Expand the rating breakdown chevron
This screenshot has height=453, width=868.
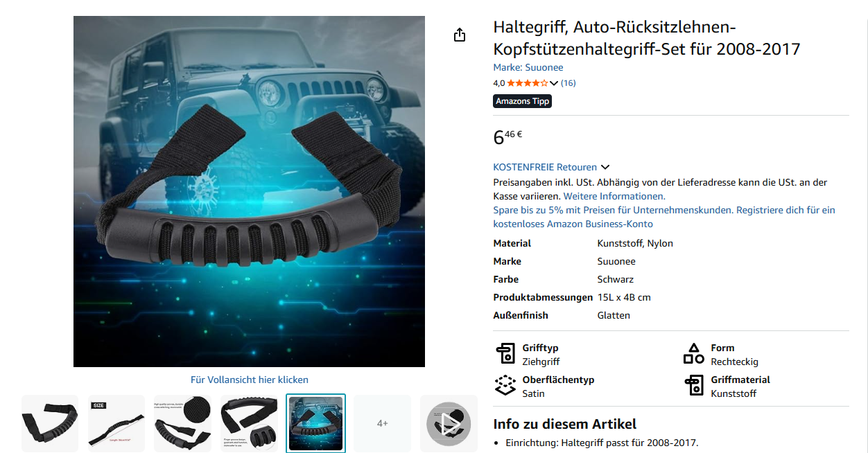click(x=553, y=83)
